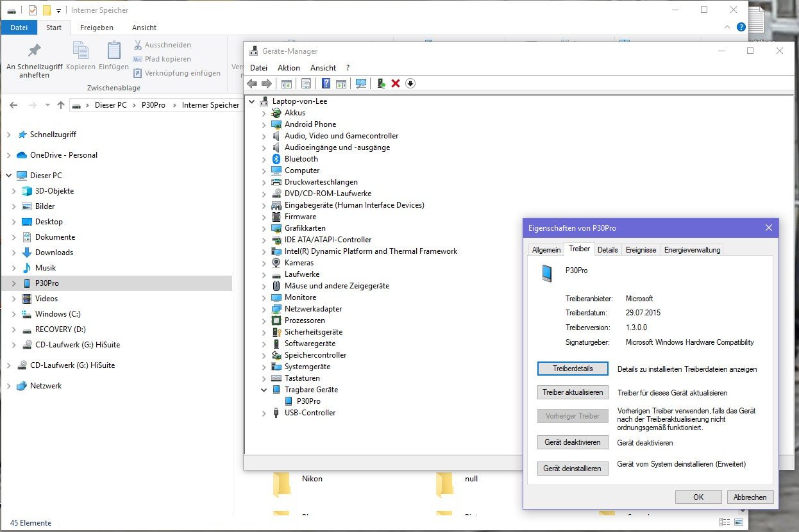Image resolution: width=799 pixels, height=532 pixels.
Task: Open the Energieverwaltung tab
Action: pos(692,250)
